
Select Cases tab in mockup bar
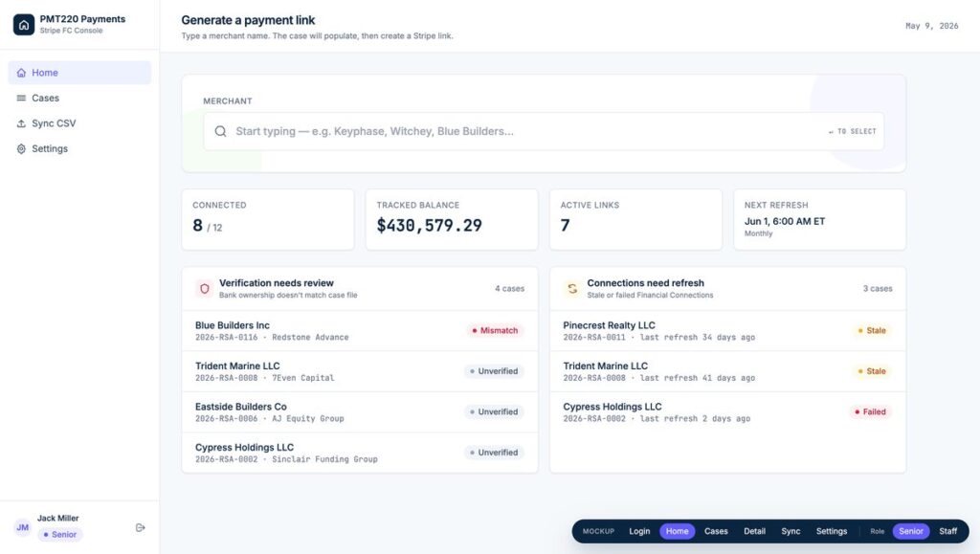pyautogui.click(x=716, y=531)
